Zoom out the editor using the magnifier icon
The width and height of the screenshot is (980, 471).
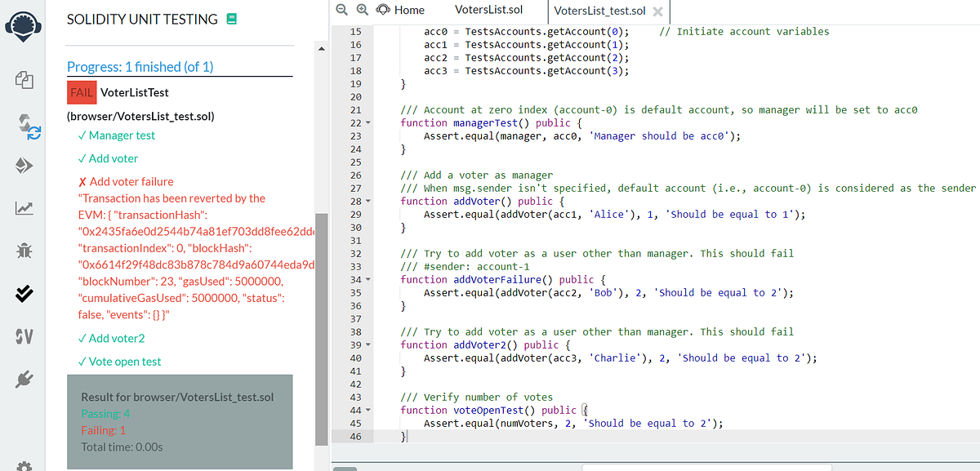[x=341, y=10]
